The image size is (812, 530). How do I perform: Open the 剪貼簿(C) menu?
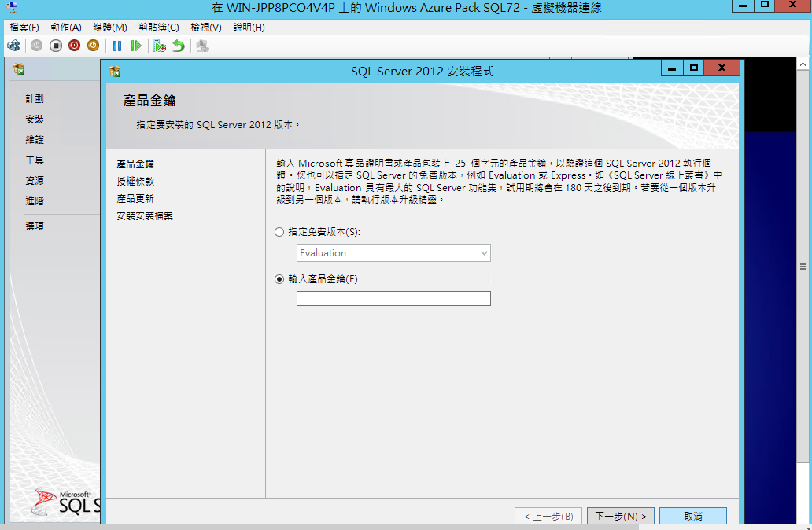point(158,28)
